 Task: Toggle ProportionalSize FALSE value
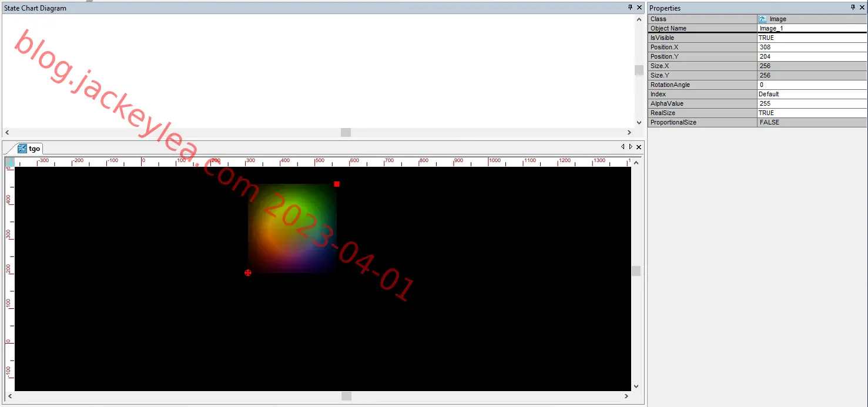(x=812, y=122)
